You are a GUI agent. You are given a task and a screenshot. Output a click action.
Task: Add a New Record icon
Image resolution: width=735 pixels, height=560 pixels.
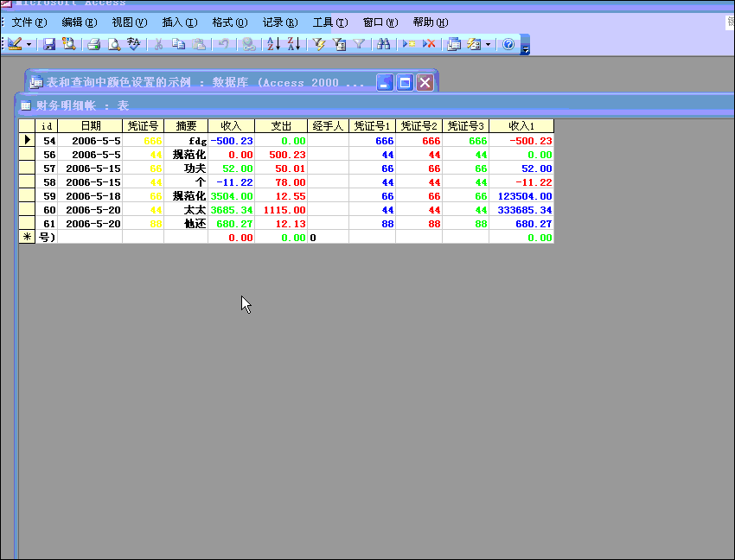(x=408, y=44)
